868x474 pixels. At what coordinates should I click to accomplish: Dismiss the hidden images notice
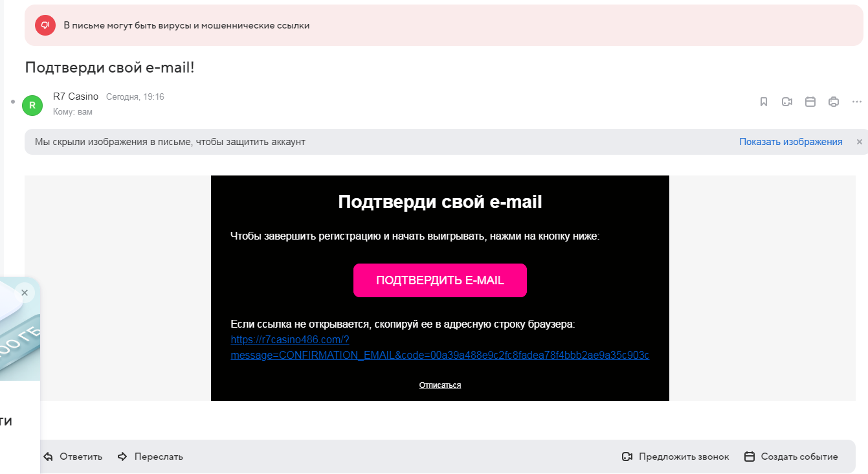[860, 142]
